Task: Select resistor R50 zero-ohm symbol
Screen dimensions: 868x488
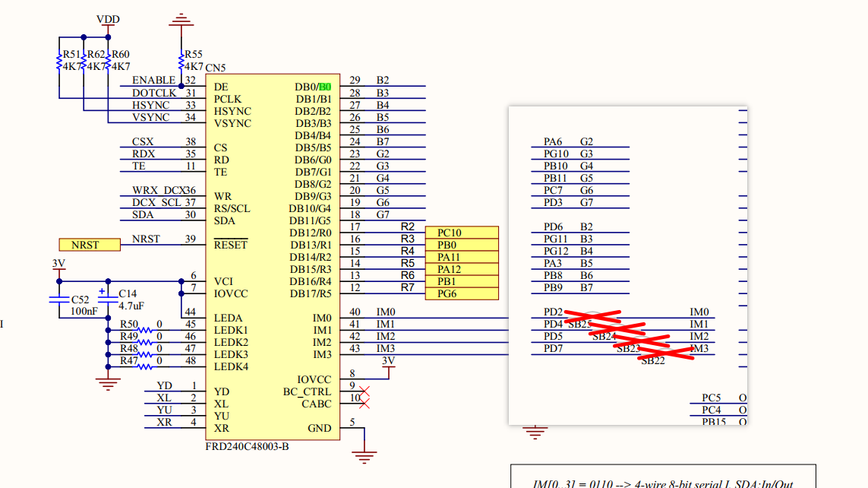Action: tap(144, 330)
